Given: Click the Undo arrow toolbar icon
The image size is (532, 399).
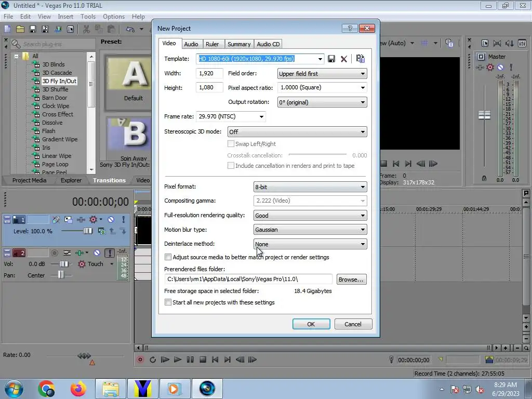Looking at the screenshot, I should pos(130,29).
